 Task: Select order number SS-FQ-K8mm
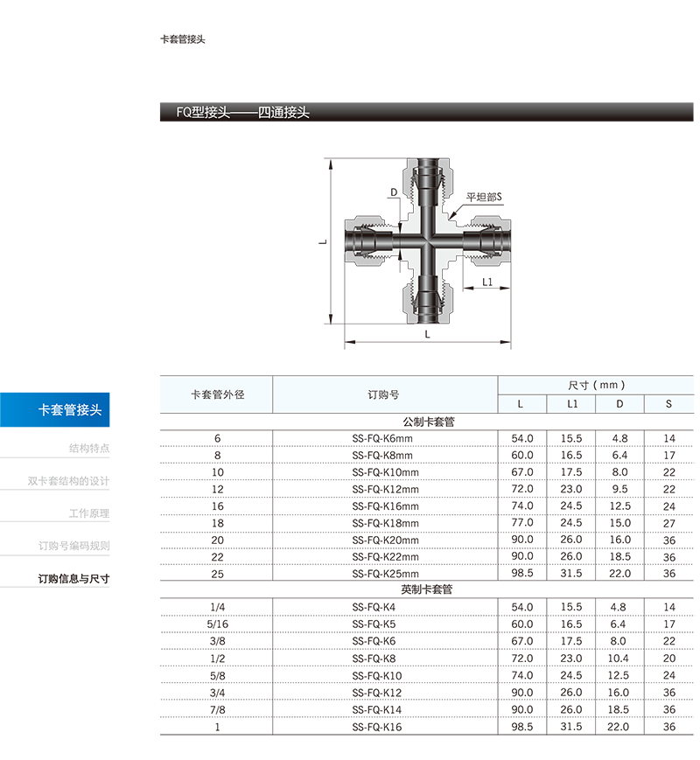382,456
